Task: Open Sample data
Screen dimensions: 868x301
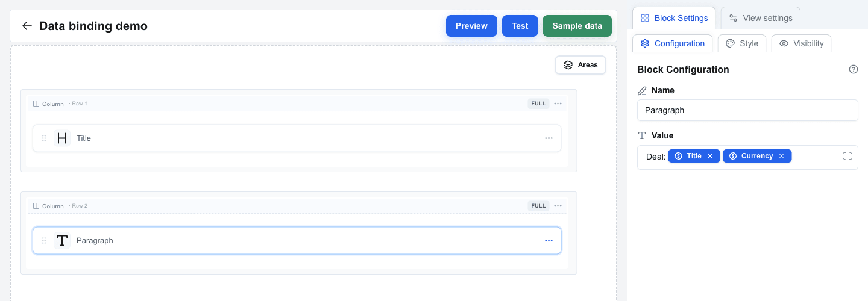Action: (x=577, y=26)
